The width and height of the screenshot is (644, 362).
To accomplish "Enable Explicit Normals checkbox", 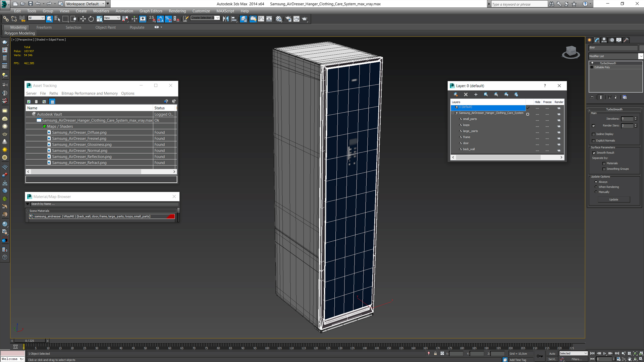I will (593, 141).
